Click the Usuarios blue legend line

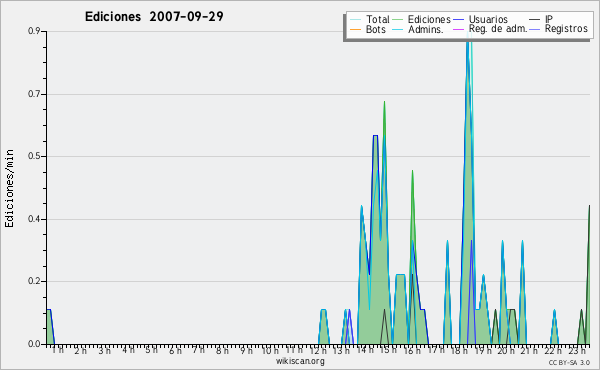click(x=458, y=20)
